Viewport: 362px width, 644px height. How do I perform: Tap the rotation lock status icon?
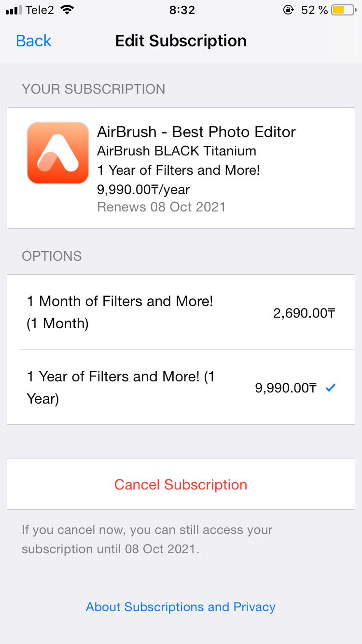pyautogui.click(x=289, y=10)
